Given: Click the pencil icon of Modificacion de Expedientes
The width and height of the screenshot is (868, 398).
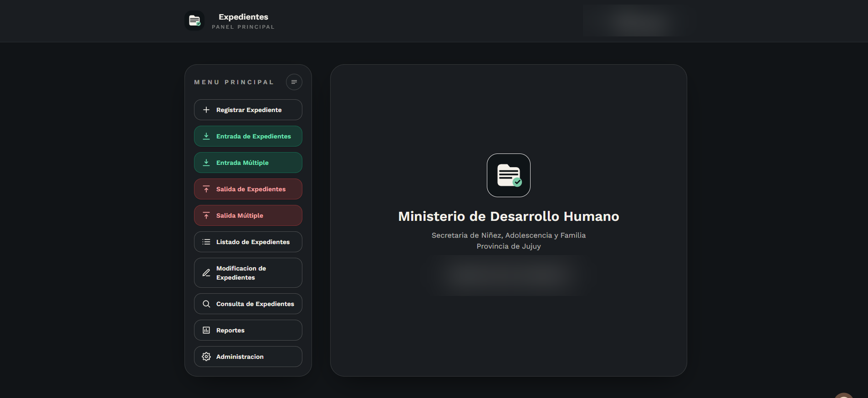Looking at the screenshot, I should [x=206, y=273].
